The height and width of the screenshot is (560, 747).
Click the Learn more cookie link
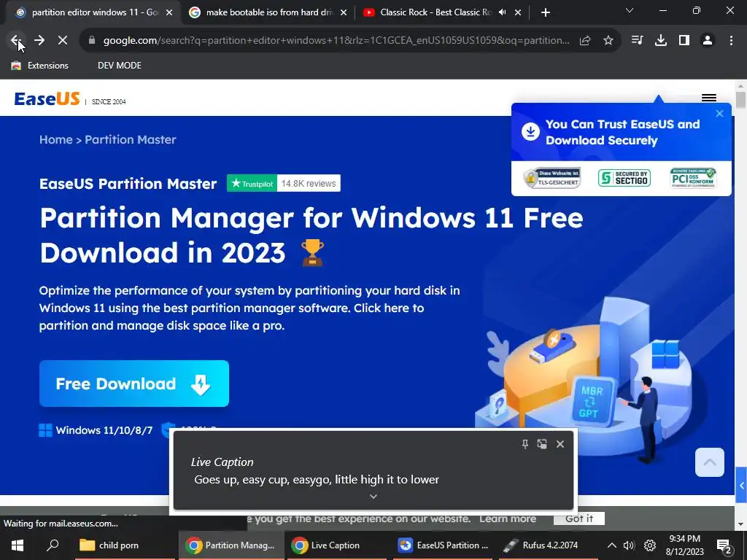pyautogui.click(x=508, y=518)
